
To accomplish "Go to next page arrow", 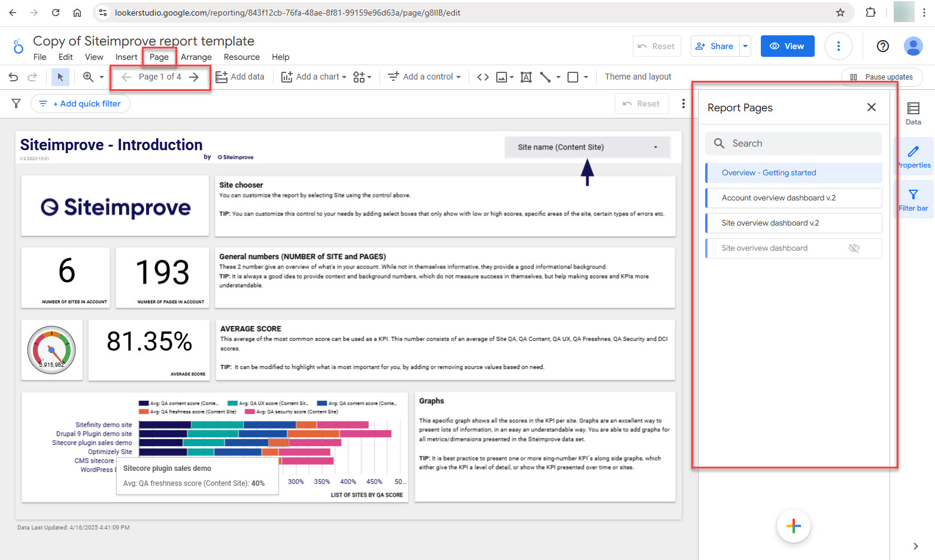I will pyautogui.click(x=194, y=77).
